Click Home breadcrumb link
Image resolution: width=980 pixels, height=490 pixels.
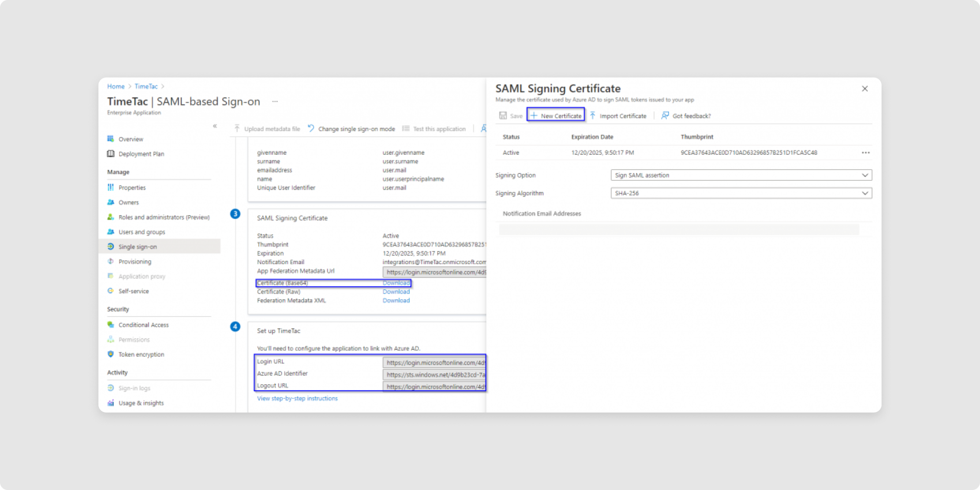(x=116, y=87)
